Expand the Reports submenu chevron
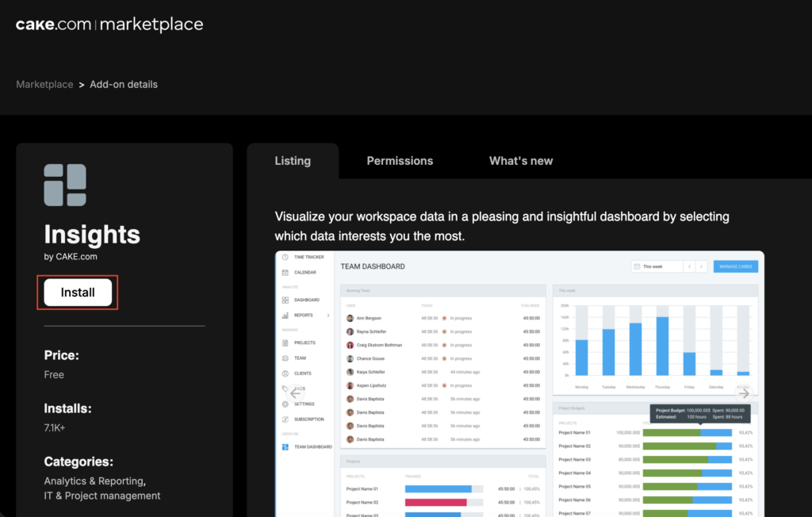The height and width of the screenshot is (517, 812). 328,316
